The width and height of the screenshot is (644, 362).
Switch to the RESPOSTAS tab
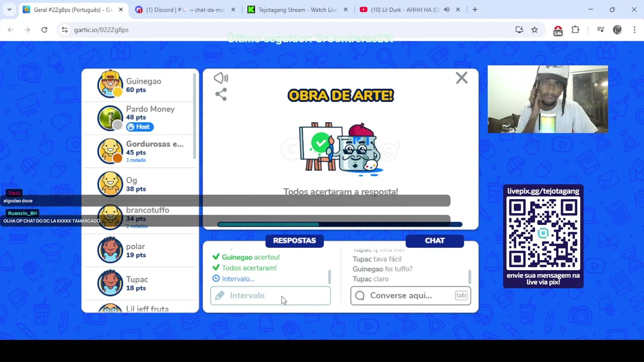294,240
